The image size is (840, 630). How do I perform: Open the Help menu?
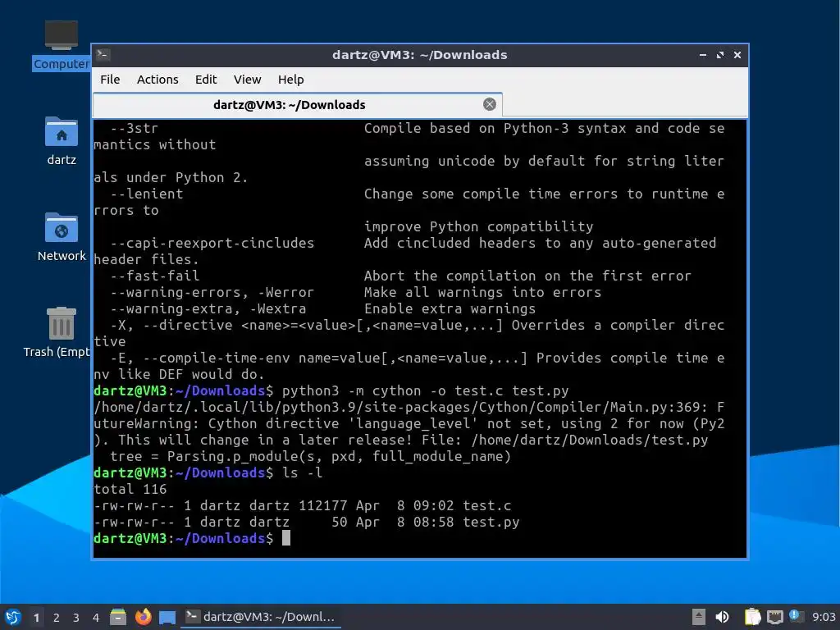(x=291, y=80)
